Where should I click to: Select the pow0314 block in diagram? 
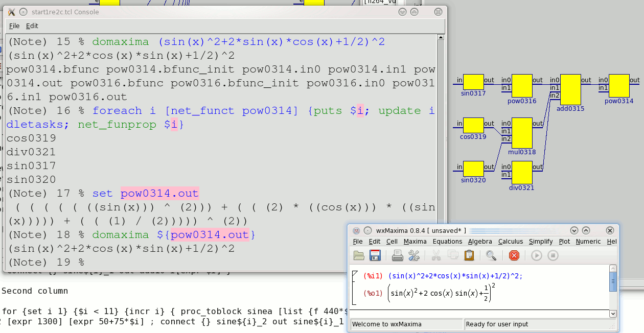point(619,86)
